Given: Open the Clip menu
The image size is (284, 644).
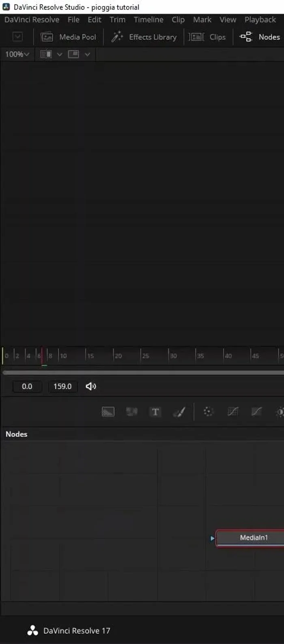Looking at the screenshot, I should pos(178,19).
